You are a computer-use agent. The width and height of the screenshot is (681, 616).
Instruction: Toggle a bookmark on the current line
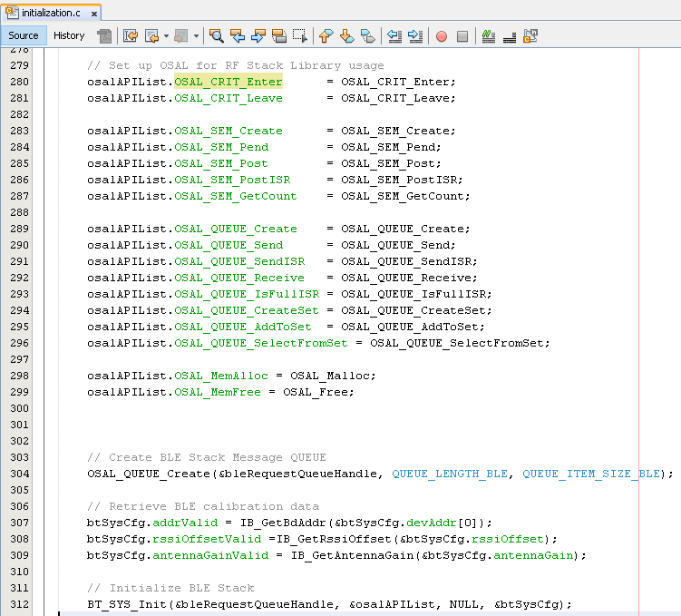368,36
